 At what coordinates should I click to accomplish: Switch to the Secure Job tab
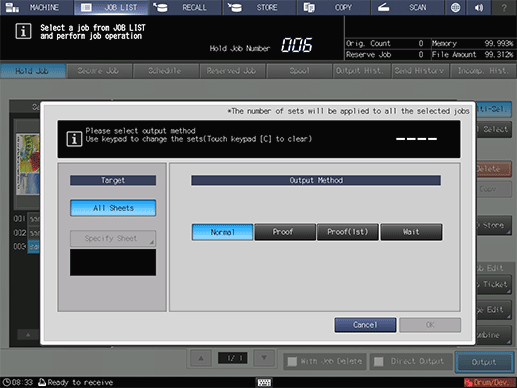pyautogui.click(x=99, y=71)
